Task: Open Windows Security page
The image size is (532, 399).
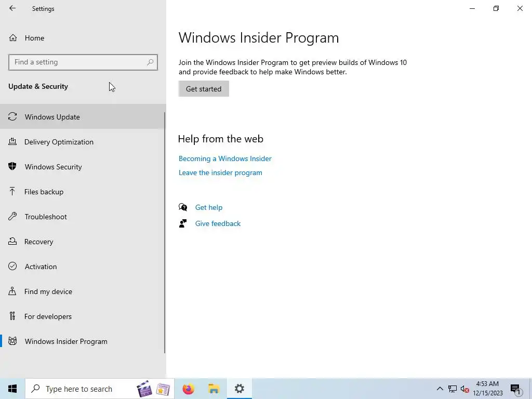Action: (x=83, y=167)
